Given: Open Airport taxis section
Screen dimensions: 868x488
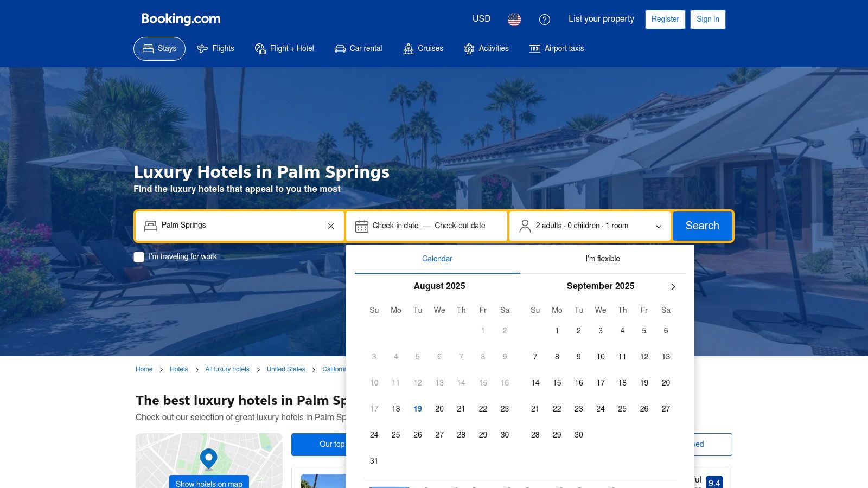Looking at the screenshot, I should (x=557, y=49).
